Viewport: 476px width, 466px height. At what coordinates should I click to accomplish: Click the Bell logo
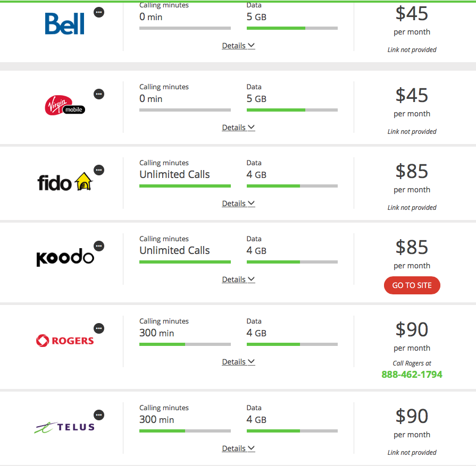click(65, 24)
